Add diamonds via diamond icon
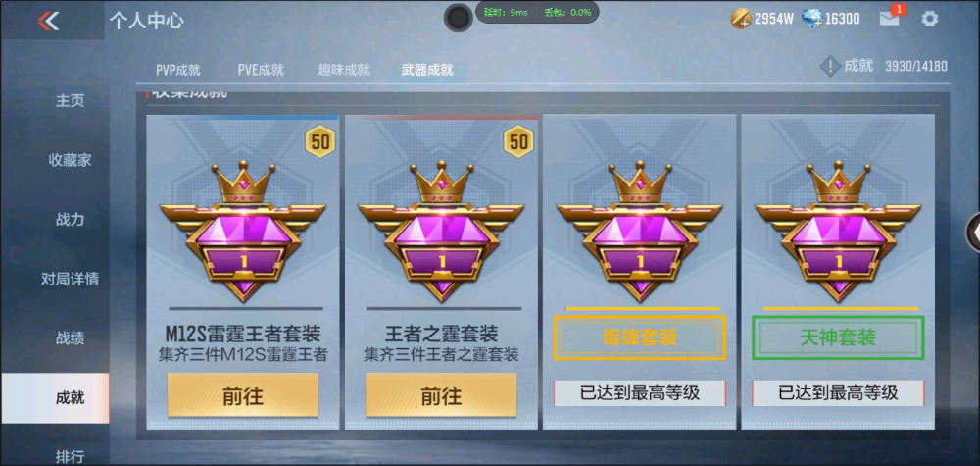980x466 pixels. (x=811, y=19)
